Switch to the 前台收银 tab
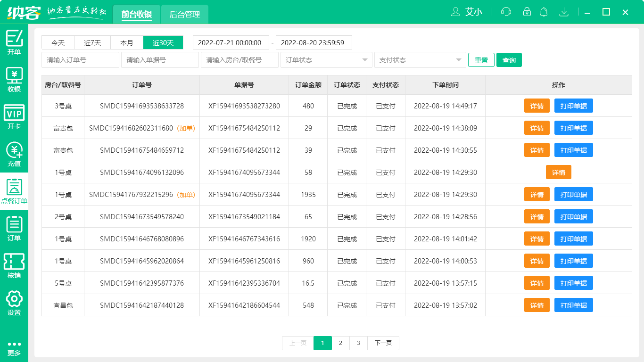Viewport: 644px width, 362px height. tap(137, 14)
